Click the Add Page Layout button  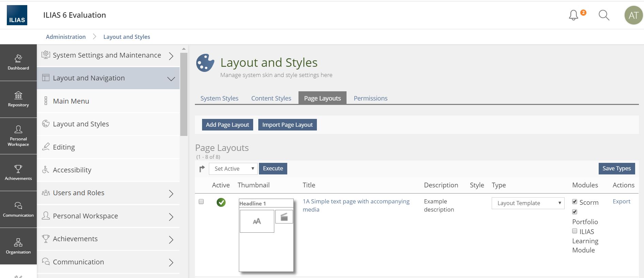point(227,125)
